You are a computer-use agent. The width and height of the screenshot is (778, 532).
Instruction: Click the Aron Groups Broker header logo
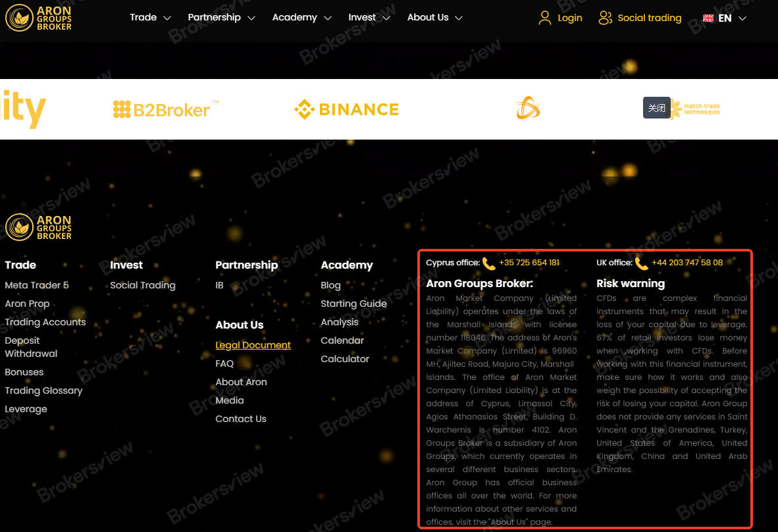pos(38,19)
